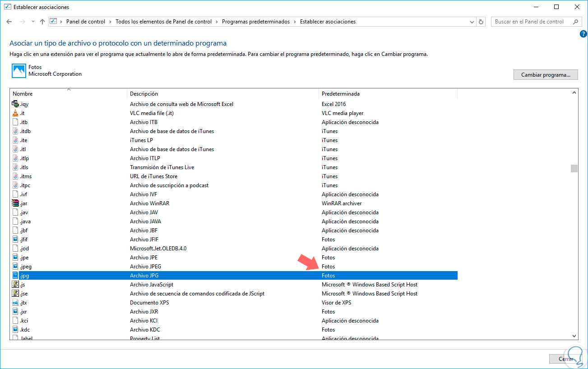Click the 'WinRAR archiver' default program
The width and height of the screenshot is (588, 369).
click(342, 203)
